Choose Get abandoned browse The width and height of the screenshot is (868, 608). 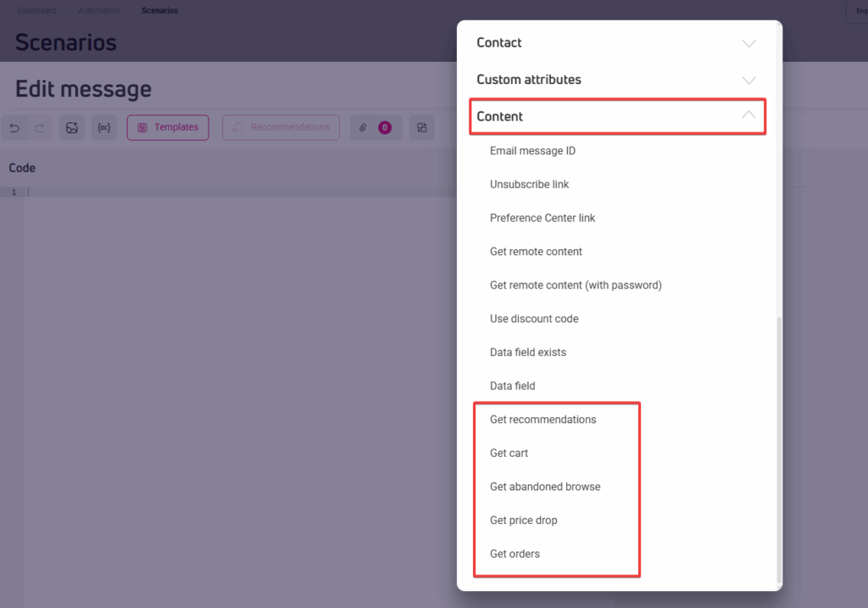pyautogui.click(x=545, y=487)
